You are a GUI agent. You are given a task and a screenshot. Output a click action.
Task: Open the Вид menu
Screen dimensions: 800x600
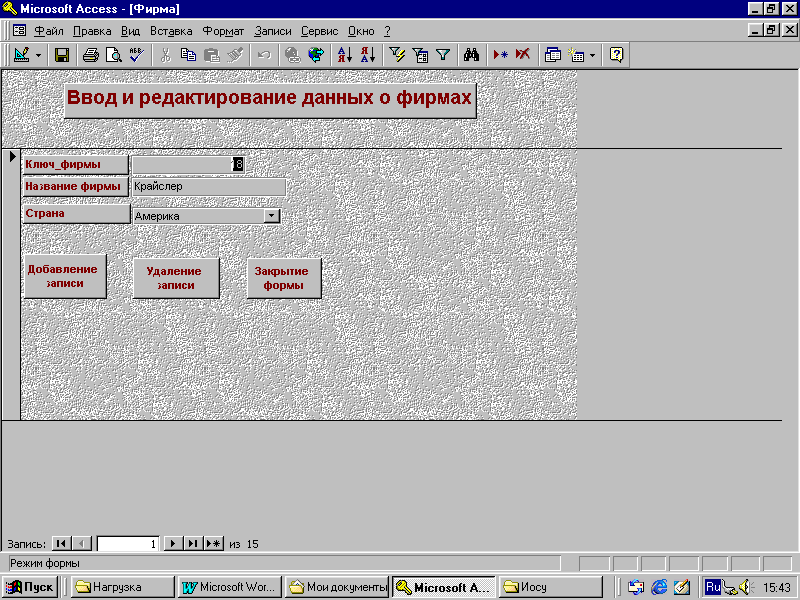click(x=130, y=31)
